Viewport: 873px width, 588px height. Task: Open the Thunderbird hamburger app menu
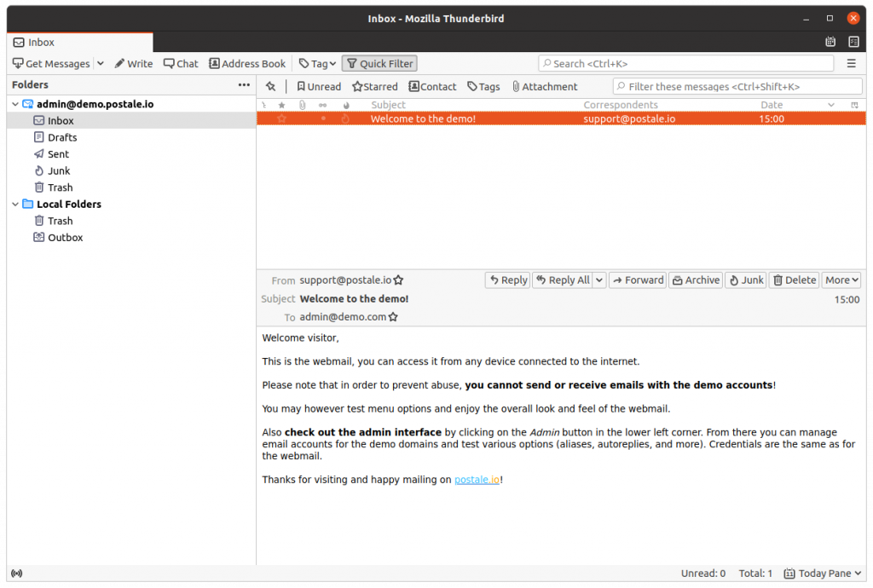coord(852,63)
